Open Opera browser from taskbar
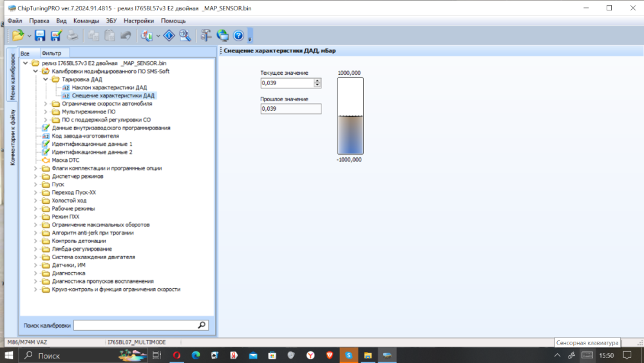Image resolution: width=644 pixels, height=363 pixels. click(x=176, y=355)
